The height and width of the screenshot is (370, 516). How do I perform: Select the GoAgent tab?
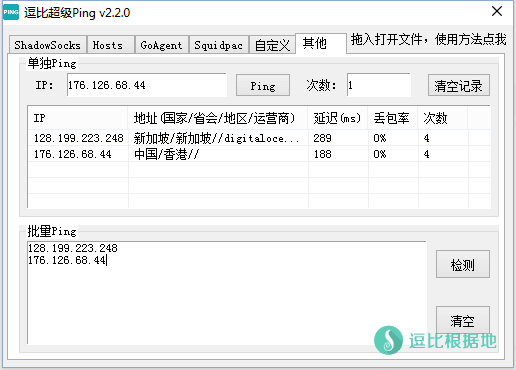pyautogui.click(x=162, y=45)
